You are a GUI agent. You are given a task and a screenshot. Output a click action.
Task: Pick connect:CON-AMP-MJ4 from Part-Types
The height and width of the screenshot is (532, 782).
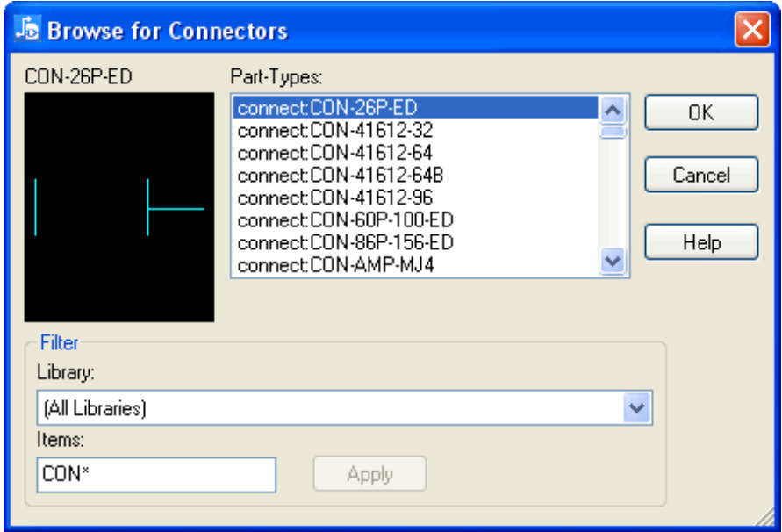[335, 265]
